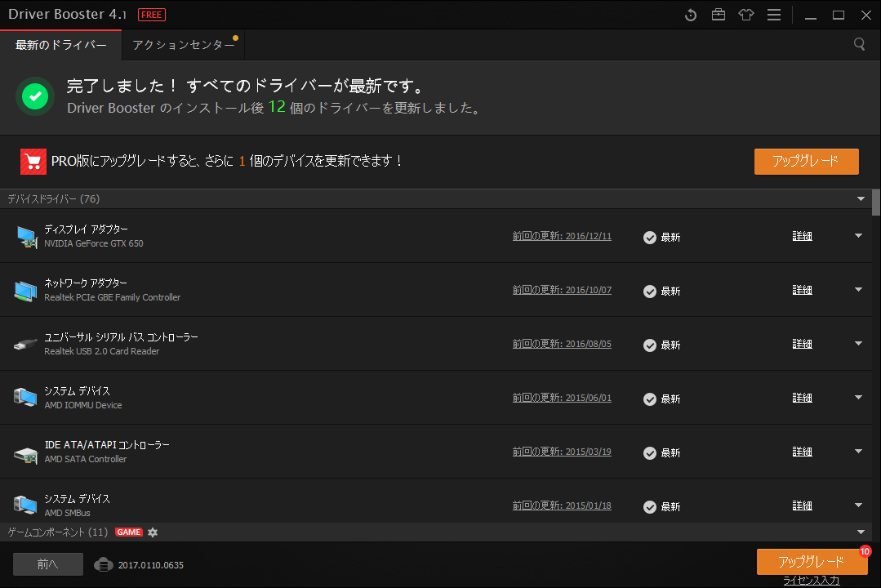Viewport: 881px width, 588px height.
Task: Open 詳細 for AMD SATA Controller
Action: pyautogui.click(x=803, y=452)
